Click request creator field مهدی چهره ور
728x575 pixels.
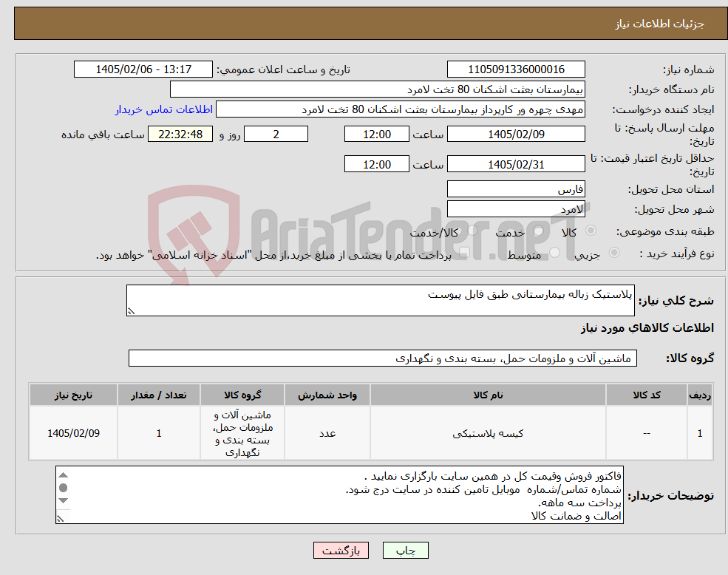pyautogui.click(x=400, y=109)
